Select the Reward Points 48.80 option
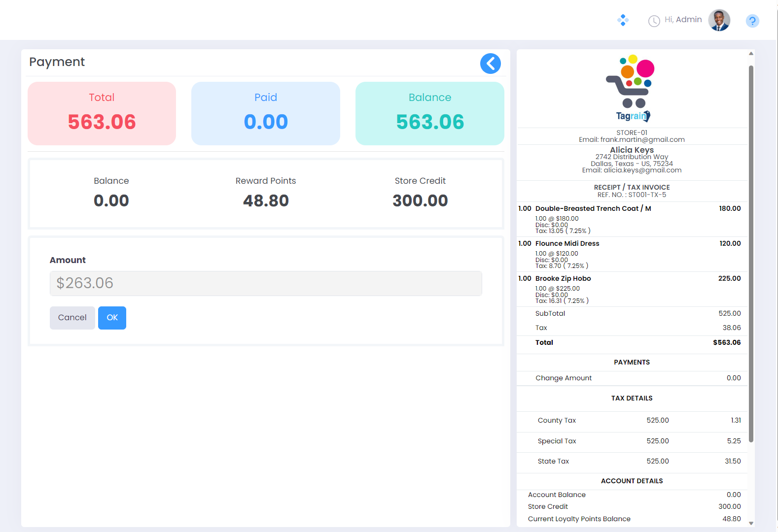The width and height of the screenshot is (778, 532). (265, 193)
